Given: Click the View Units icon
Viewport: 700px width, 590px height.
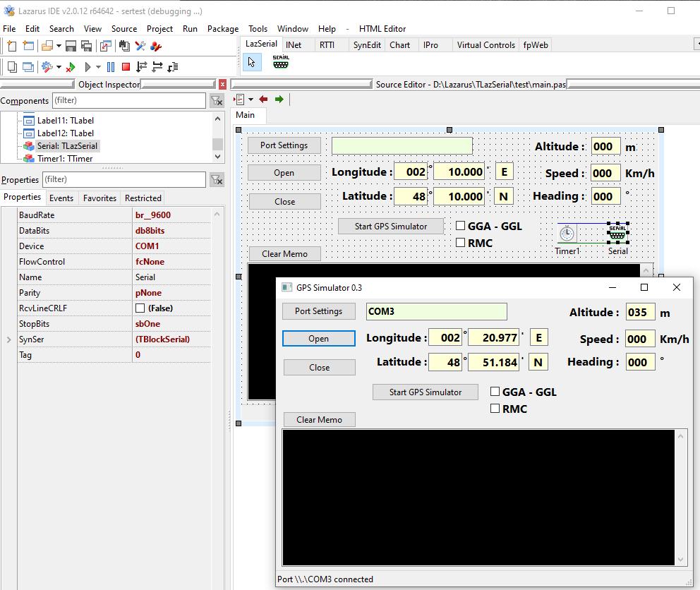Looking at the screenshot, I should [x=12, y=67].
